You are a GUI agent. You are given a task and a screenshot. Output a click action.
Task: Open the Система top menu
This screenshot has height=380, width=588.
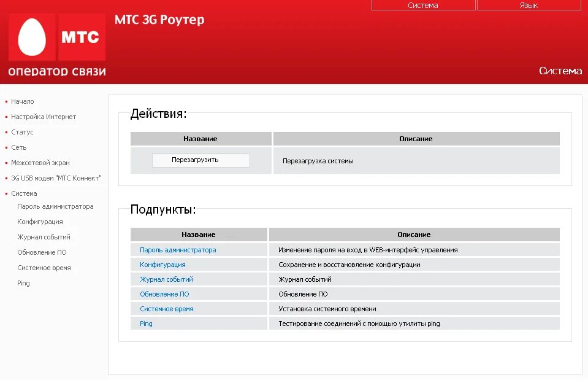pos(423,6)
